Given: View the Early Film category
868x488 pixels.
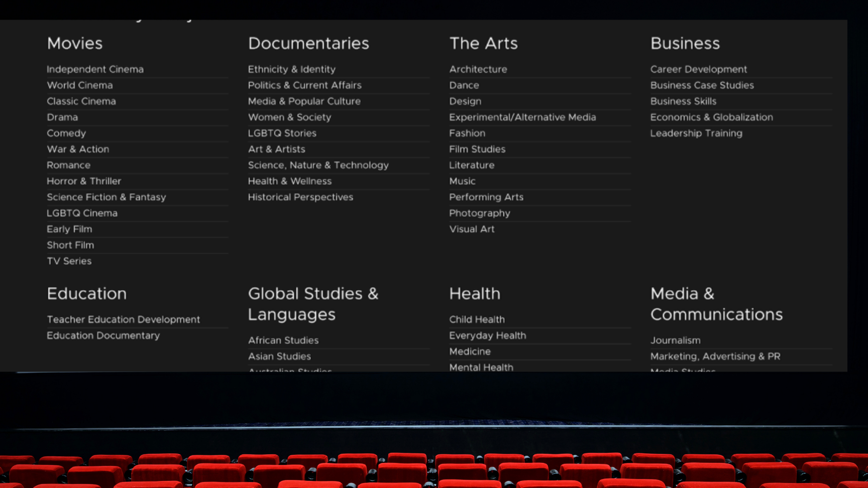Looking at the screenshot, I should pyautogui.click(x=69, y=229).
